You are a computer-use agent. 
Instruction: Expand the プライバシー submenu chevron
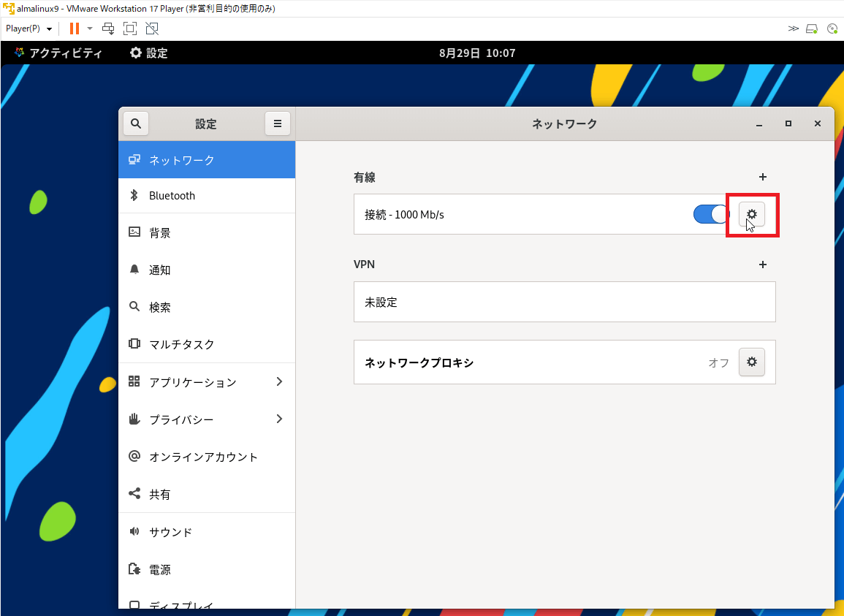click(x=279, y=419)
